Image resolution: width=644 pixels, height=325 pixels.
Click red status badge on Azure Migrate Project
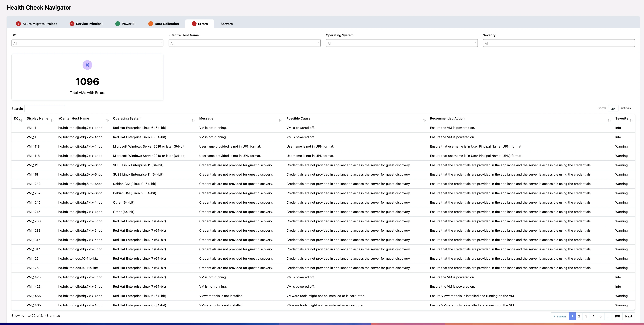tap(18, 24)
